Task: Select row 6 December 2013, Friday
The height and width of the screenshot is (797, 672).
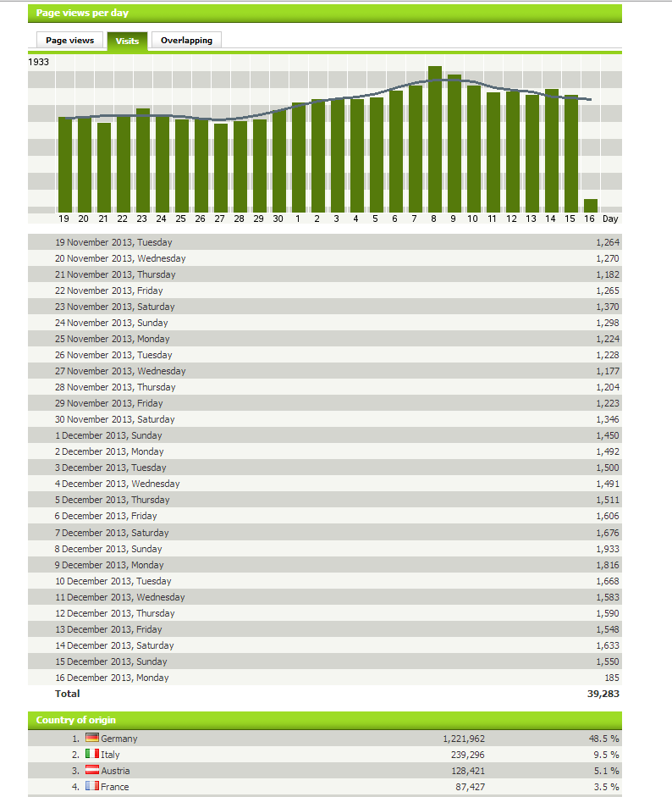Action: pyautogui.click(x=324, y=516)
